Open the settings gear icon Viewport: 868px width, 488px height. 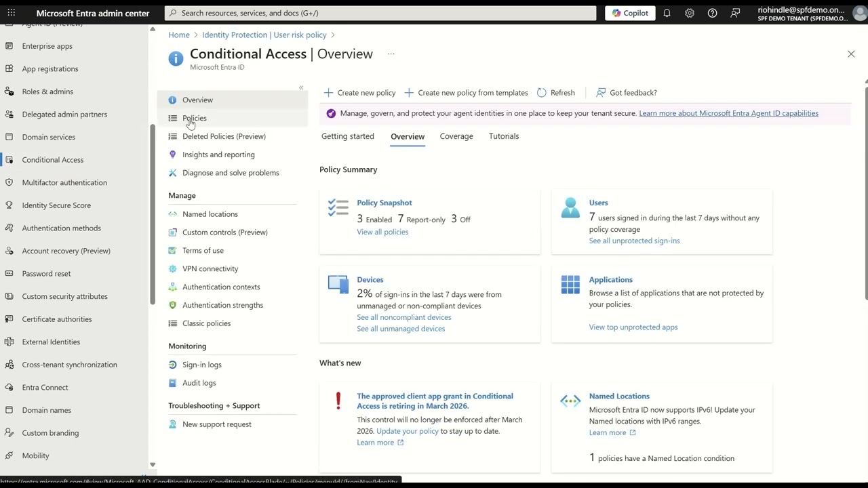point(690,13)
